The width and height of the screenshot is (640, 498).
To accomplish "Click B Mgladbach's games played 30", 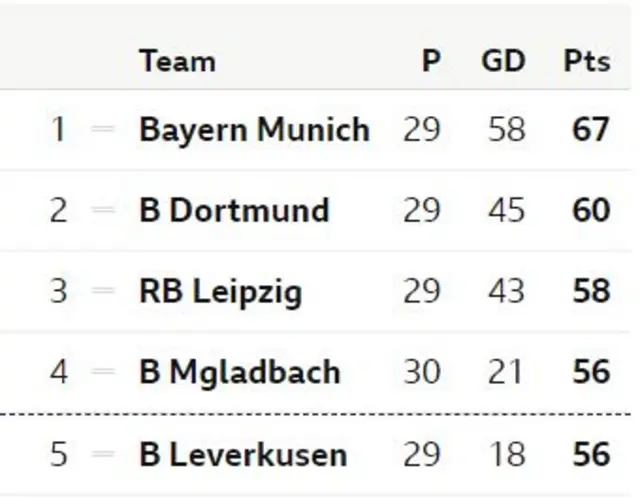I will coord(422,372).
